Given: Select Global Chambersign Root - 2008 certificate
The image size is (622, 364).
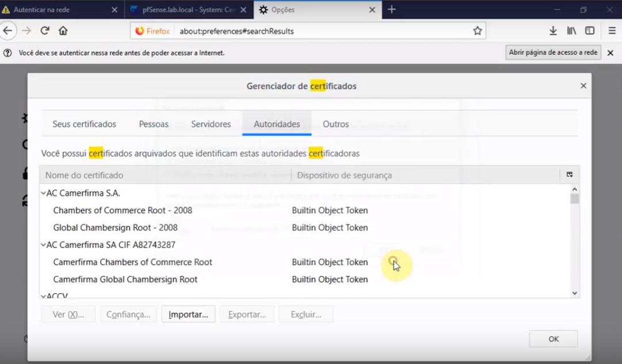Looking at the screenshot, I should pos(304,228).
